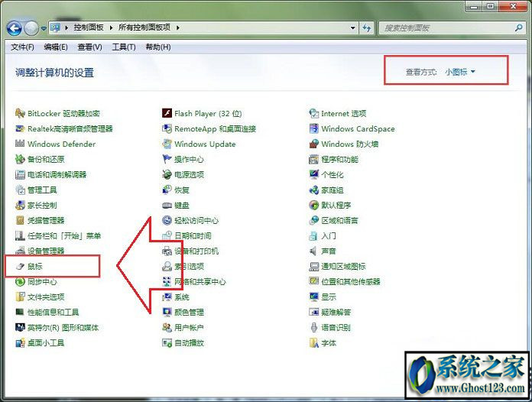Click the 程序和功能 icon

314,159
